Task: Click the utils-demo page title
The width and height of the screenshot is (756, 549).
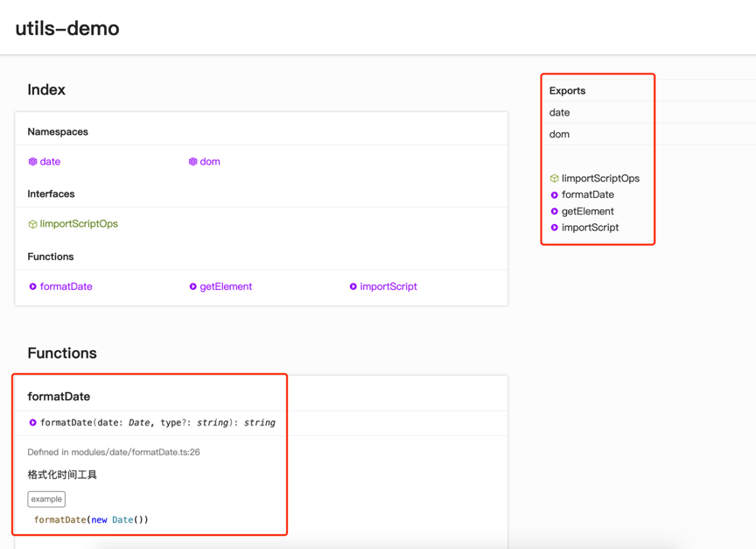Action: point(67,28)
